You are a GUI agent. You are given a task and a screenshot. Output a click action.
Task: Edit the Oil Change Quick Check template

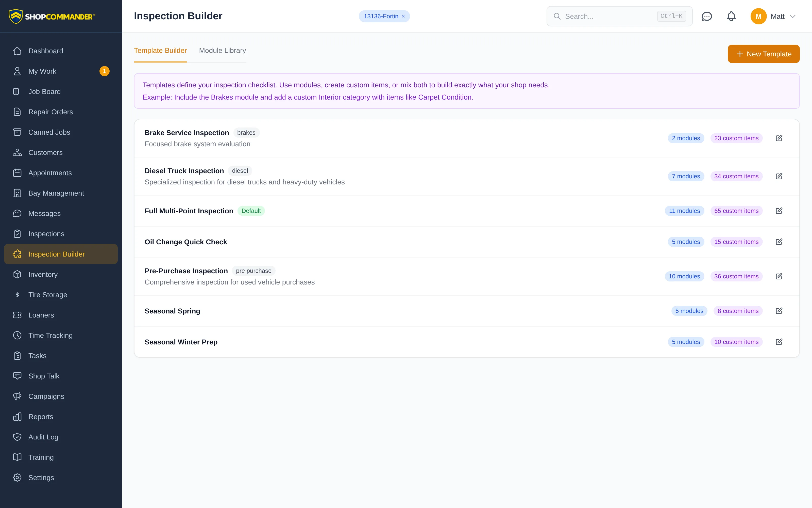pos(779,242)
